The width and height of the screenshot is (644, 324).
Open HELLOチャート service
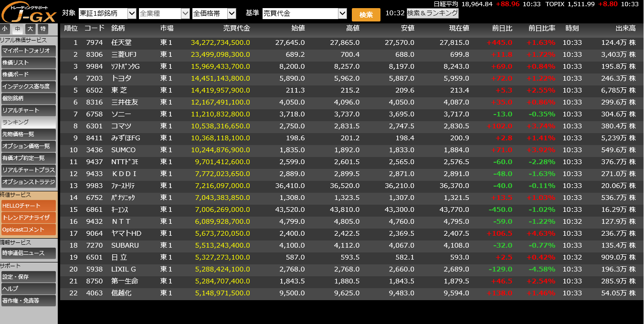[x=28, y=206]
